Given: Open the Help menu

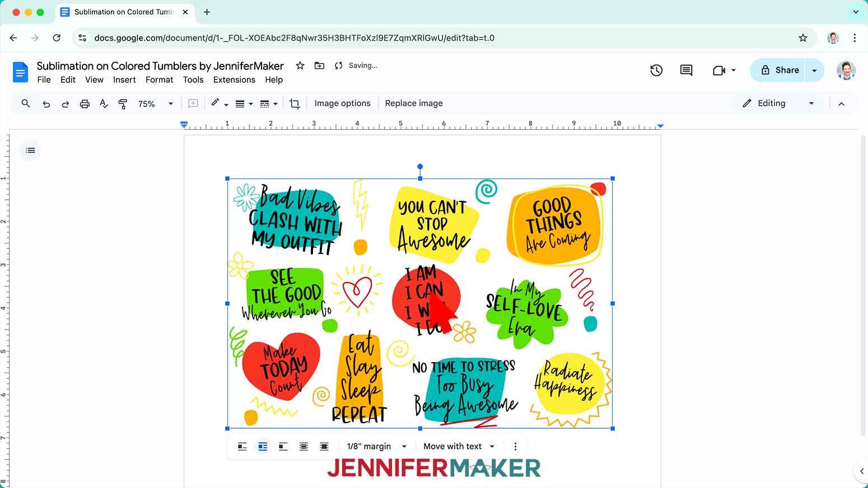Looking at the screenshot, I should point(274,80).
